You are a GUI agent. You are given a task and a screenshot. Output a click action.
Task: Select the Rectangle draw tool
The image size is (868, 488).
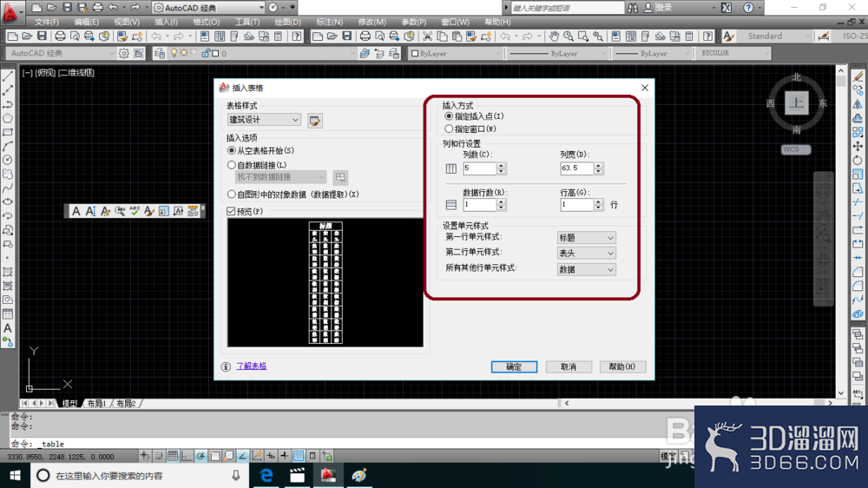(x=8, y=132)
